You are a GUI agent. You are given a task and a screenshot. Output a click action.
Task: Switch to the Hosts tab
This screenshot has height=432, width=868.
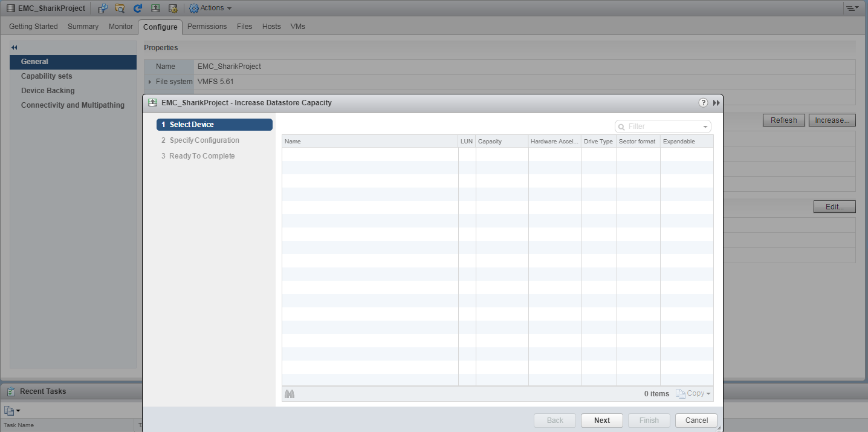pyautogui.click(x=271, y=26)
